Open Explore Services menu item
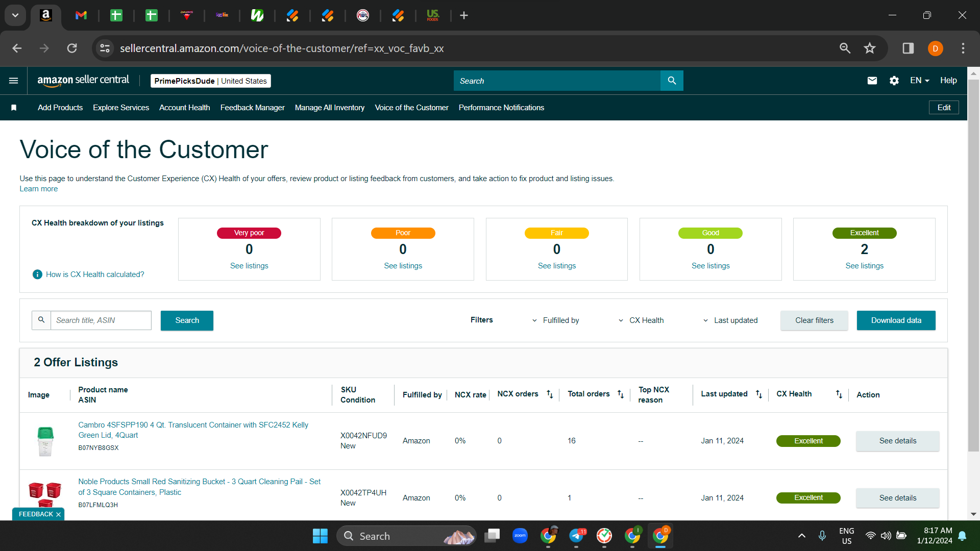Image resolution: width=980 pixels, height=551 pixels. pos(121,108)
